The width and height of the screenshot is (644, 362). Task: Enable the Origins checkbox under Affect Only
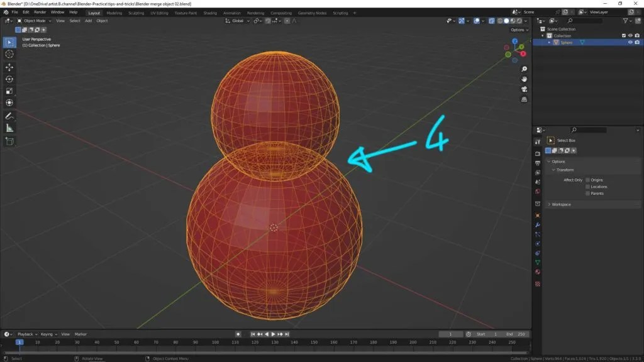pyautogui.click(x=587, y=178)
